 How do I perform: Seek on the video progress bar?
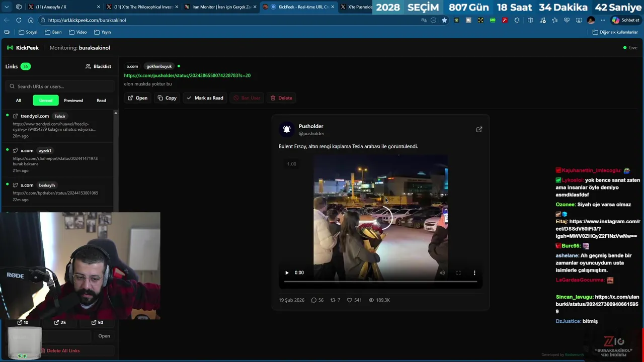380,282
